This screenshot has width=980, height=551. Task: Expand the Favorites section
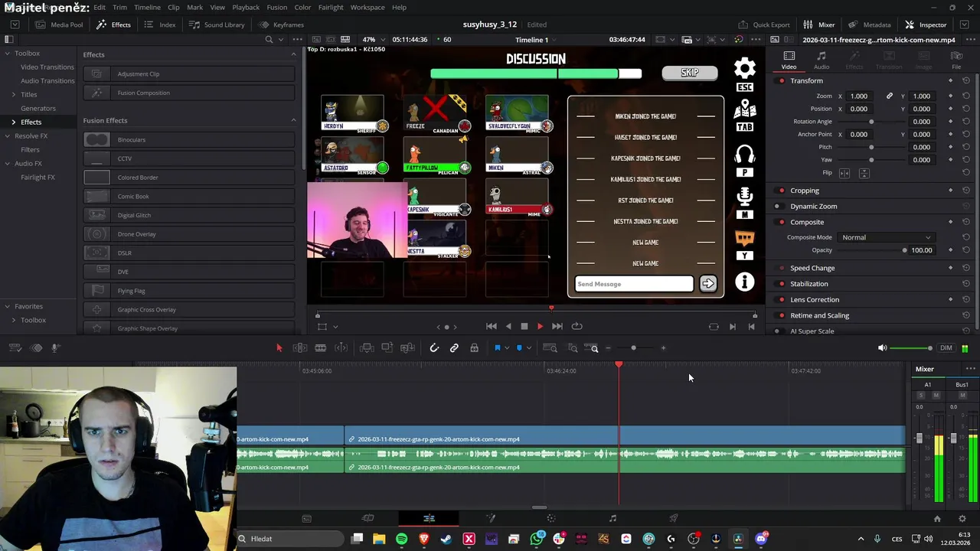coord(7,306)
